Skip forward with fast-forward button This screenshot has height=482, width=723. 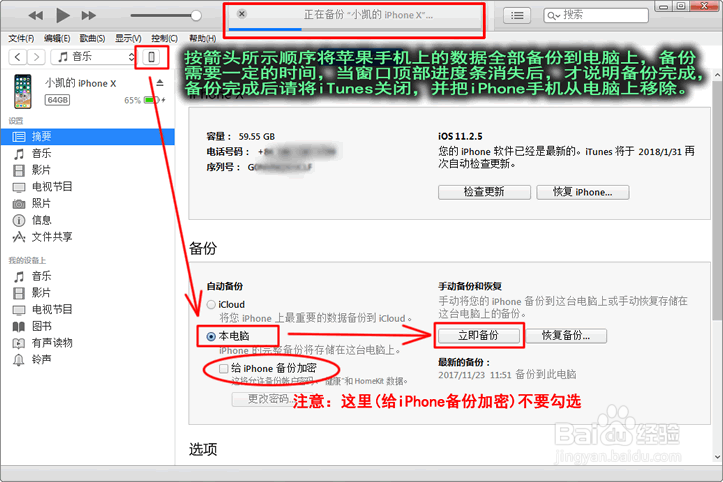[x=89, y=16]
